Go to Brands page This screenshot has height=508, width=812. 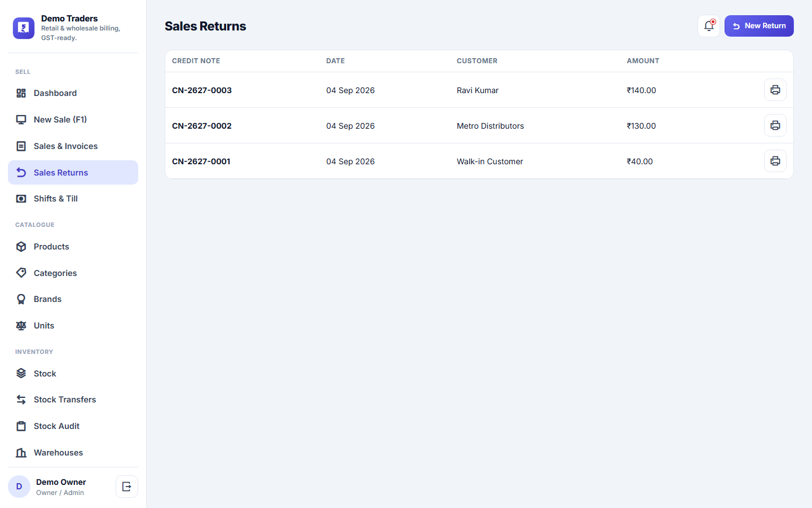tap(73, 299)
